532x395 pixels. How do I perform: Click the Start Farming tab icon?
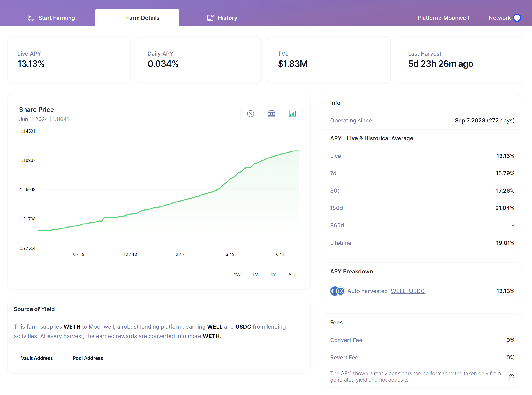(31, 18)
